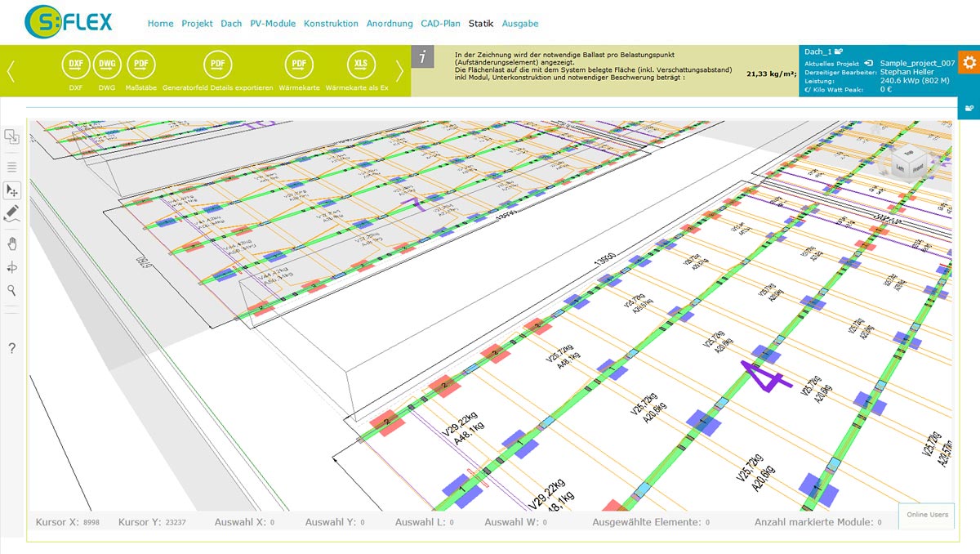
Task: Switch to the Konstruktion section
Action: coord(331,24)
